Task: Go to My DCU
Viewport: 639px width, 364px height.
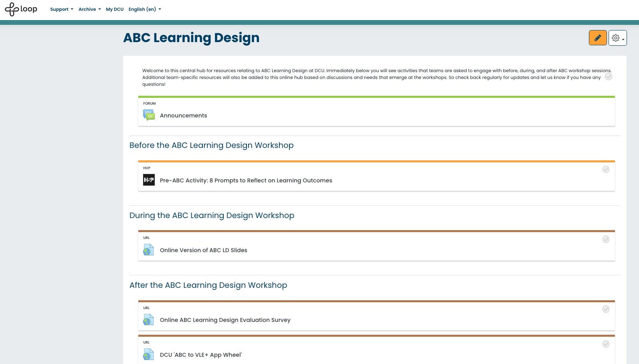Action: [x=115, y=9]
